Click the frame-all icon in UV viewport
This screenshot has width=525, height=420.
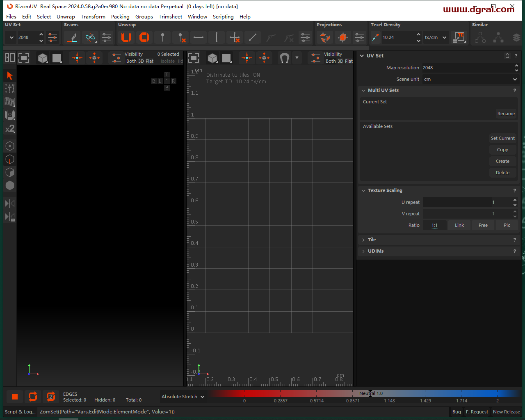pos(194,58)
